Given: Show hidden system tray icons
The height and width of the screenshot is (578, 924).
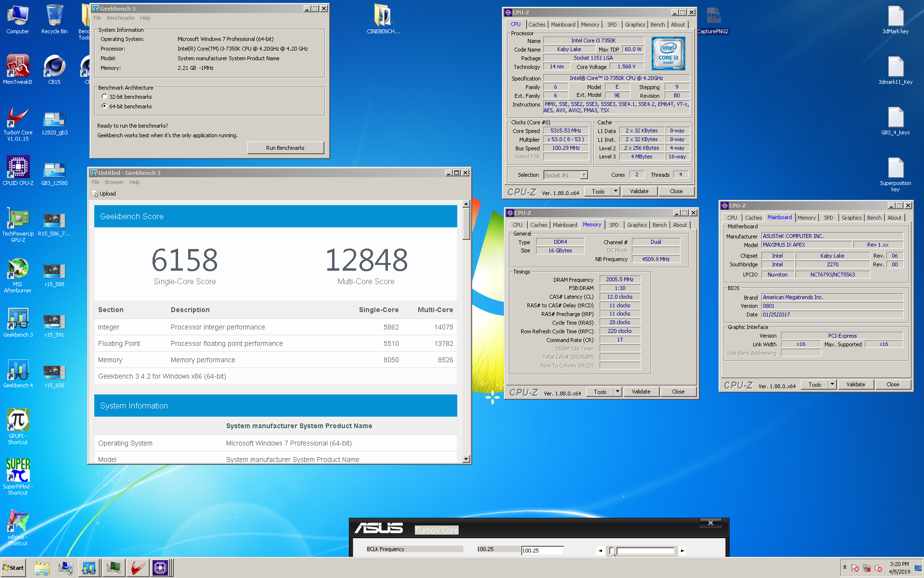Looking at the screenshot, I should coord(845,568).
